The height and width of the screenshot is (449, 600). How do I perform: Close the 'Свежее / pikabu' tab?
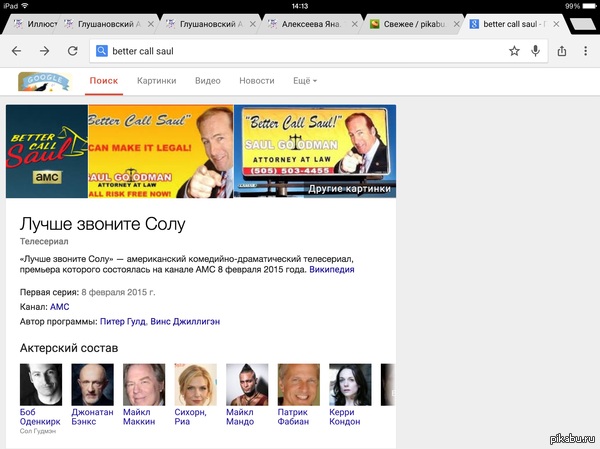[x=457, y=24]
